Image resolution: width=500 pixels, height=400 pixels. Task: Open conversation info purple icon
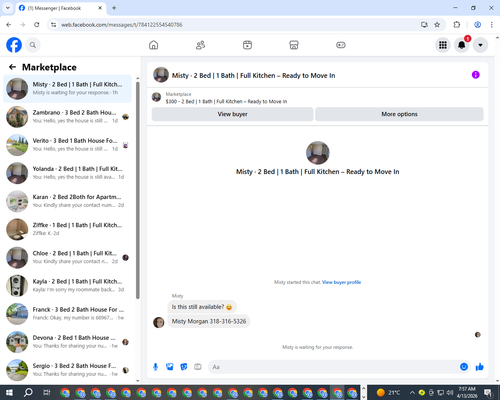click(476, 75)
